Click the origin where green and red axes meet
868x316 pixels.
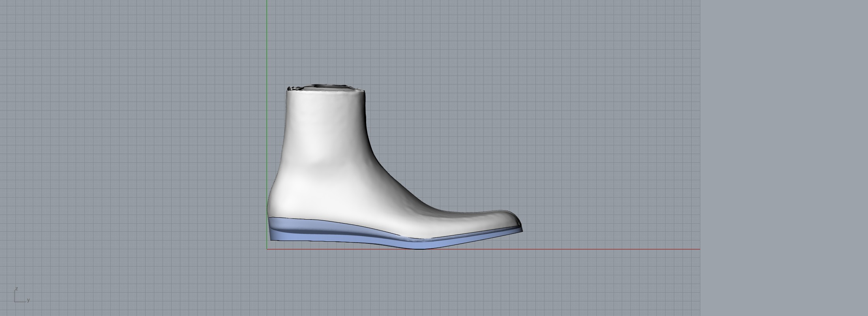tap(267, 249)
